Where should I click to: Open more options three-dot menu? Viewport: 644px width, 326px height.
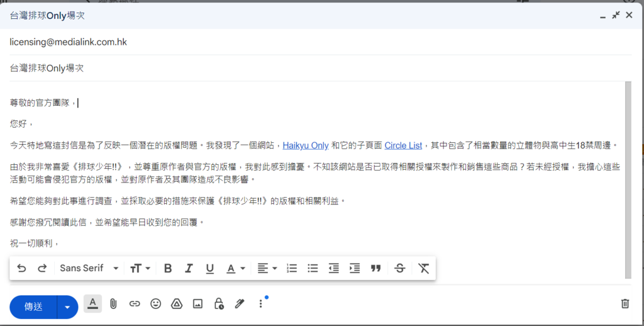(260, 304)
